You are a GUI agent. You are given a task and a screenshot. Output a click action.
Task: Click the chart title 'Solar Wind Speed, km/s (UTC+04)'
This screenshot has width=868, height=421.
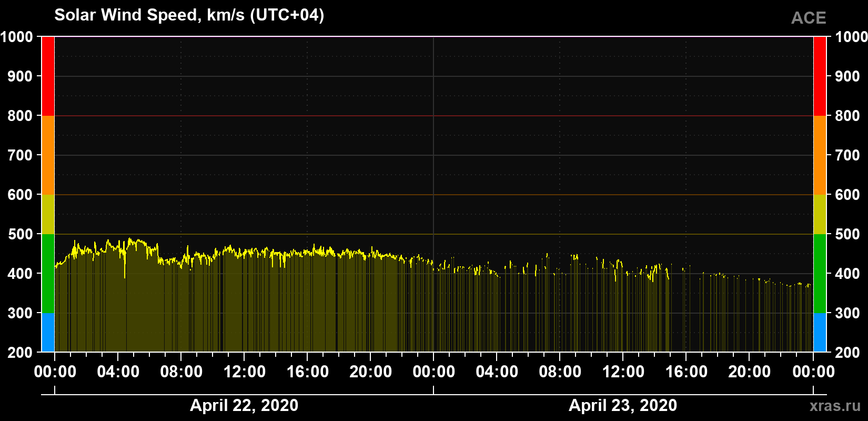point(189,15)
